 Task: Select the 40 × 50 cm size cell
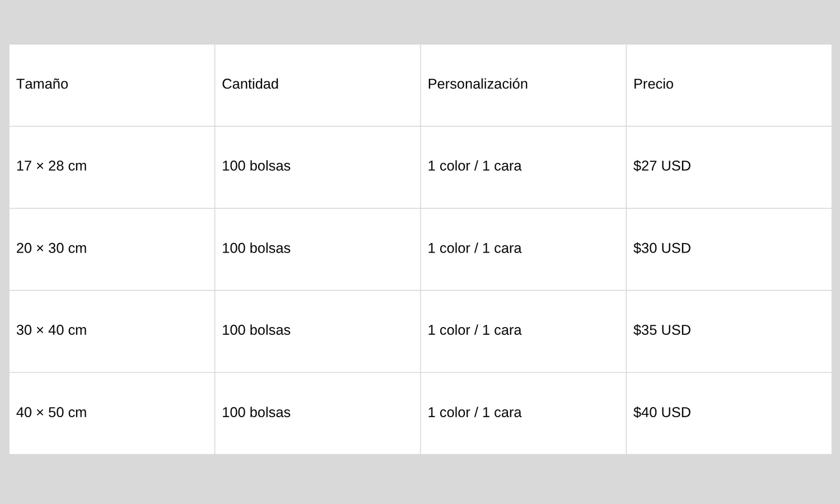click(112, 413)
